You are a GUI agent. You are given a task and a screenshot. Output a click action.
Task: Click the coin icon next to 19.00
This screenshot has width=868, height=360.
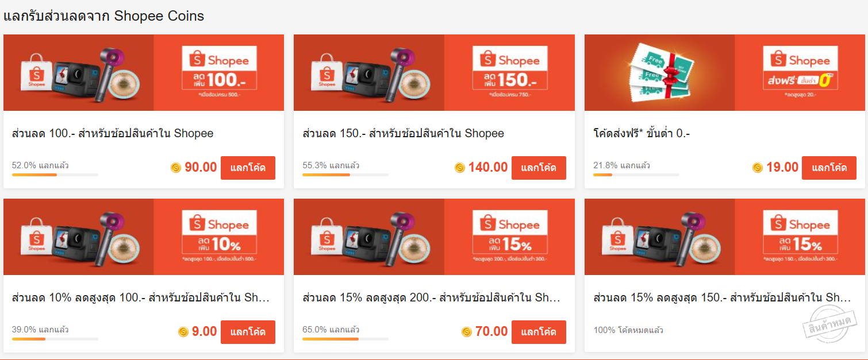coord(758,168)
